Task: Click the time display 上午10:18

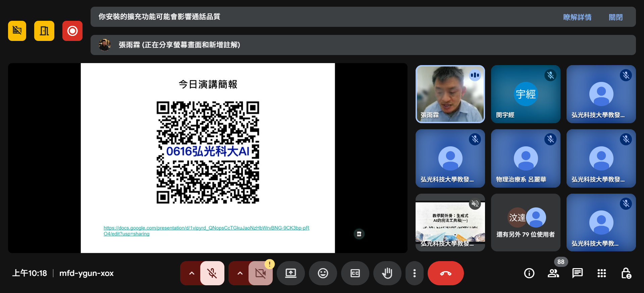Action: click(30, 273)
